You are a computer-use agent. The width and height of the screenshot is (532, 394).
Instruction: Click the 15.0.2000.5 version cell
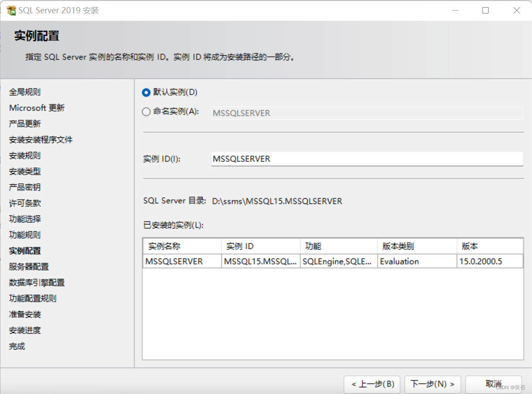[x=490, y=261]
